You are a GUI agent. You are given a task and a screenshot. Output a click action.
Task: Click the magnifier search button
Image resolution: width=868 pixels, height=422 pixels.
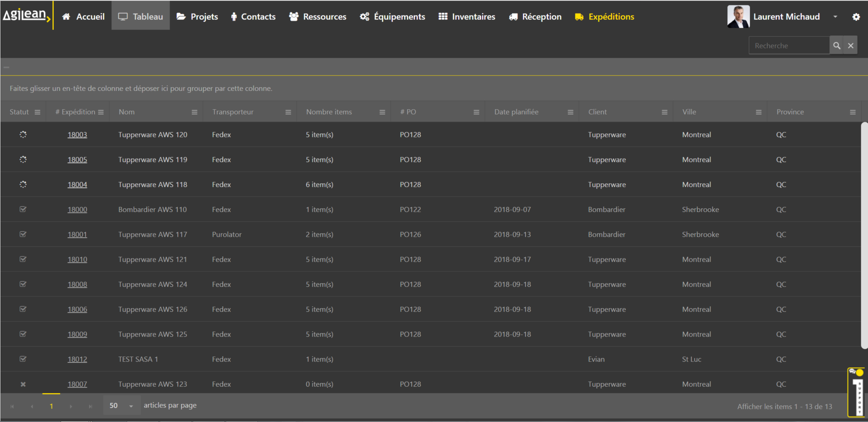click(837, 46)
